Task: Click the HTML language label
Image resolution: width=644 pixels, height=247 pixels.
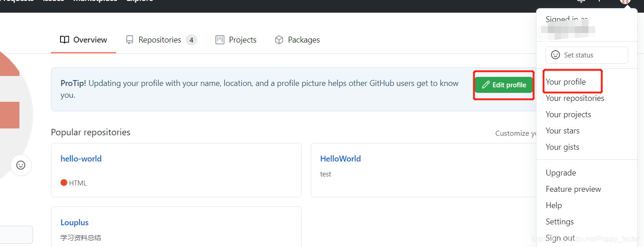Action: (x=78, y=183)
